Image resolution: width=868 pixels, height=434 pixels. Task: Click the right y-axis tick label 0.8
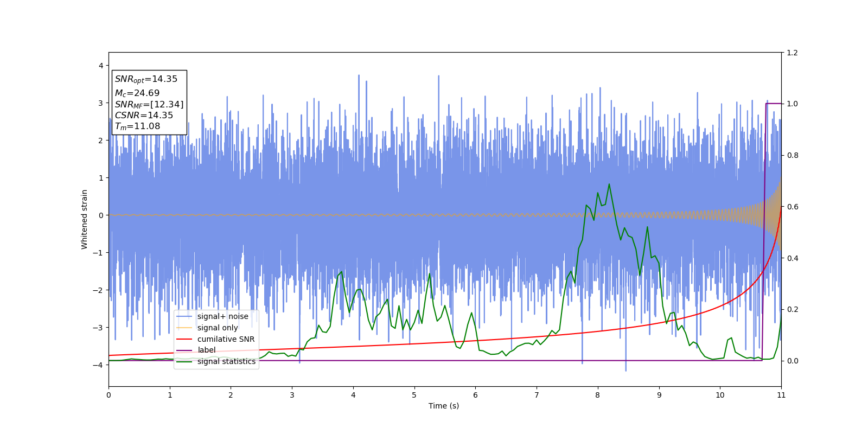click(793, 155)
